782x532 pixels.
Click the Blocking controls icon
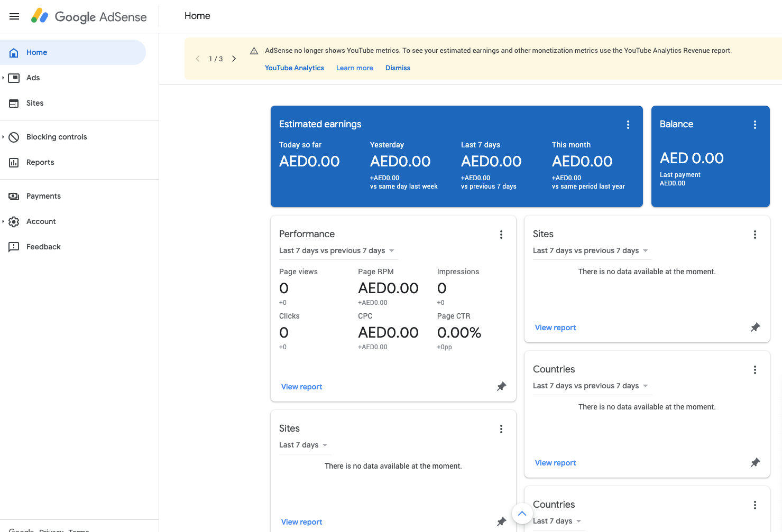[14, 137]
